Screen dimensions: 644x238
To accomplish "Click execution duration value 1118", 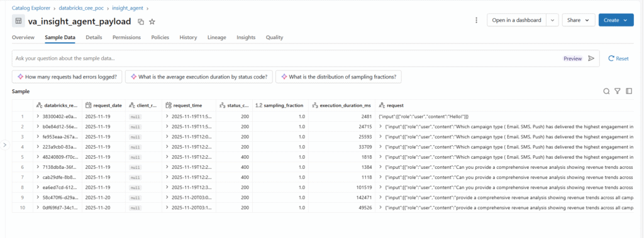I will coord(366,177).
